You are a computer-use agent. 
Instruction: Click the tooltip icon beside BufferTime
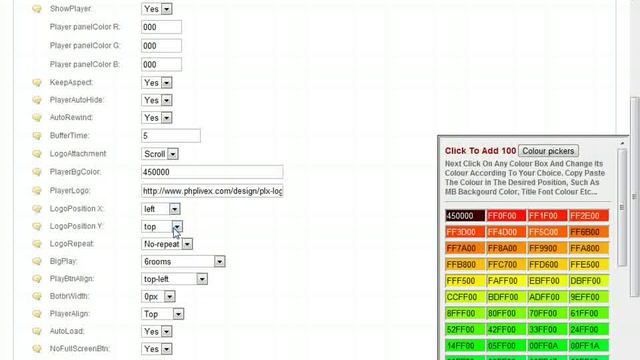tap(37, 136)
